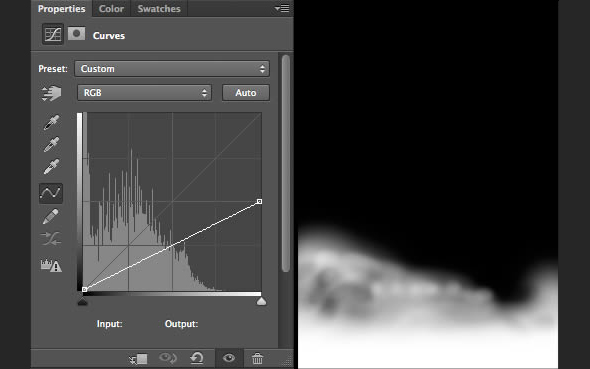Delete the adjustment layer with trash icon
The height and width of the screenshot is (369, 590).
(257, 358)
